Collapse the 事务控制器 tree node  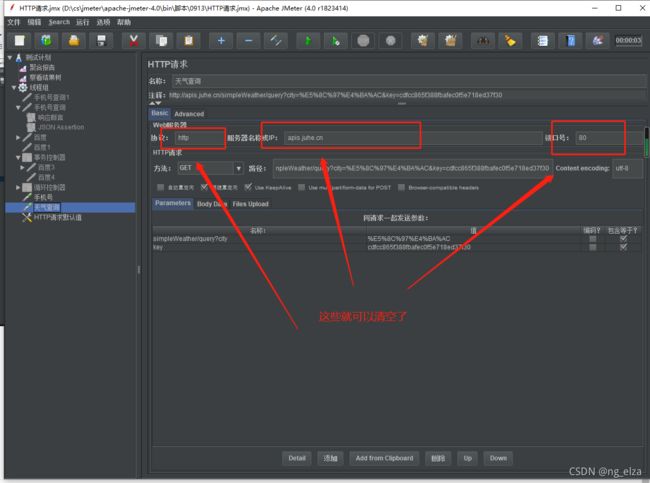pyautogui.click(x=18, y=158)
